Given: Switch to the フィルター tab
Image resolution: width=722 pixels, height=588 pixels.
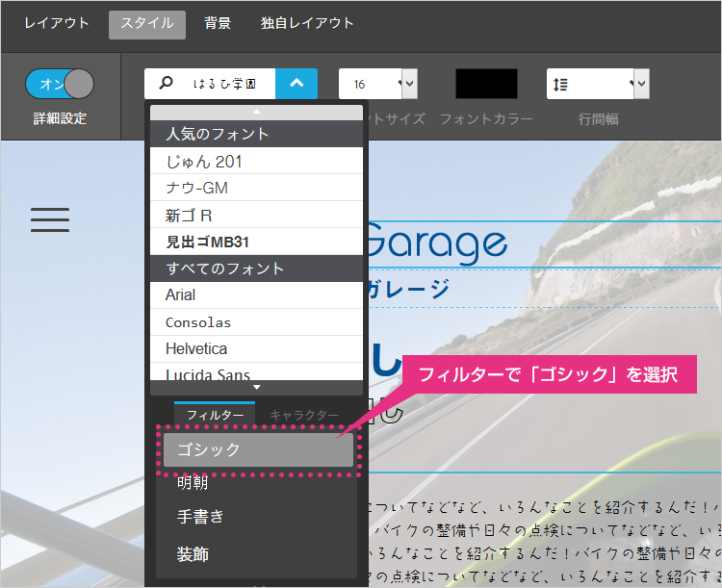Looking at the screenshot, I should 215,414.
